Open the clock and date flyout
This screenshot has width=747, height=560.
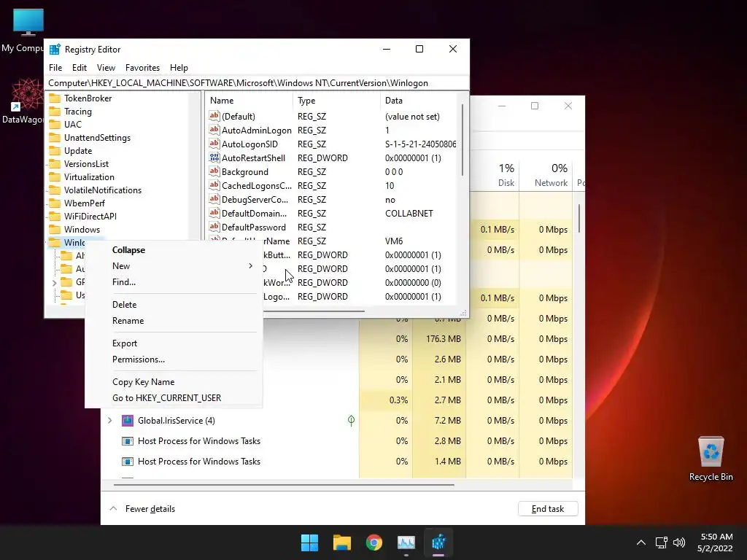click(x=715, y=542)
